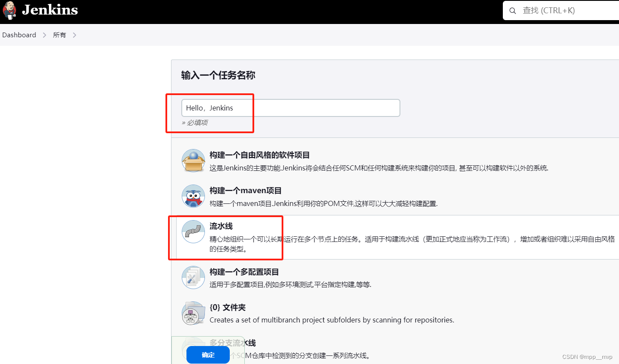
Task: Go to the Dashboard breadcrumb
Action: point(19,35)
